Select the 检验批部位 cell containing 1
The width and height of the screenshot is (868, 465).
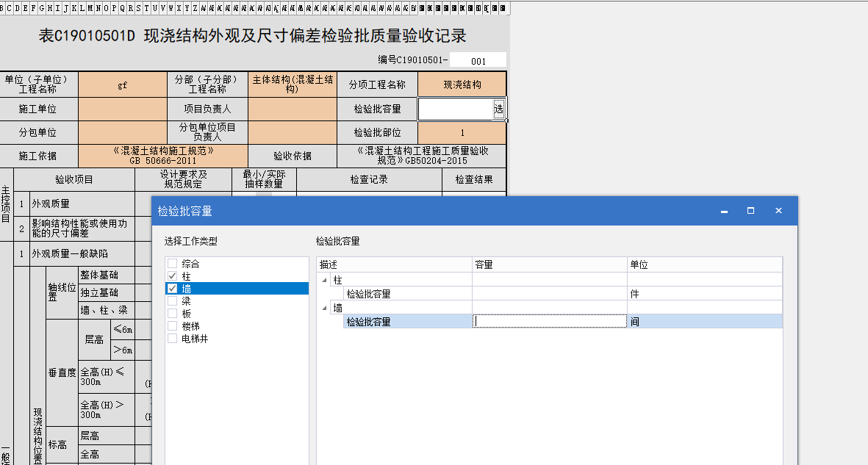(462, 133)
